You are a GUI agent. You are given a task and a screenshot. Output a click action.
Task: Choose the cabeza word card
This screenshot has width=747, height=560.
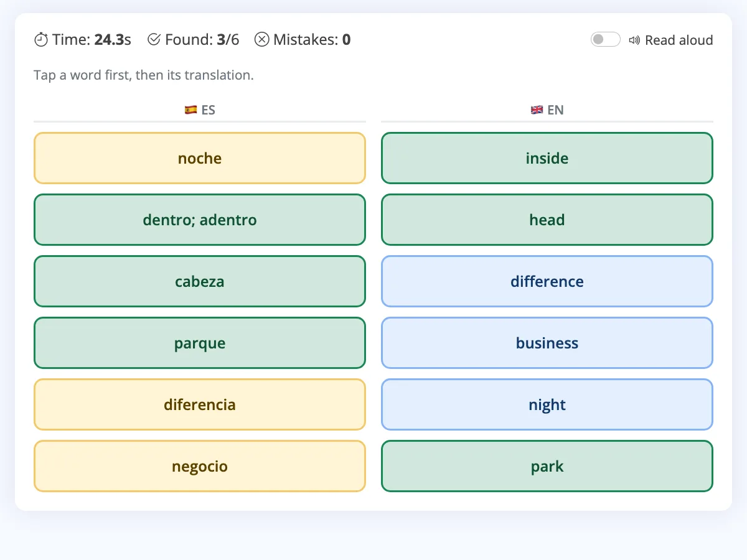[200, 281]
